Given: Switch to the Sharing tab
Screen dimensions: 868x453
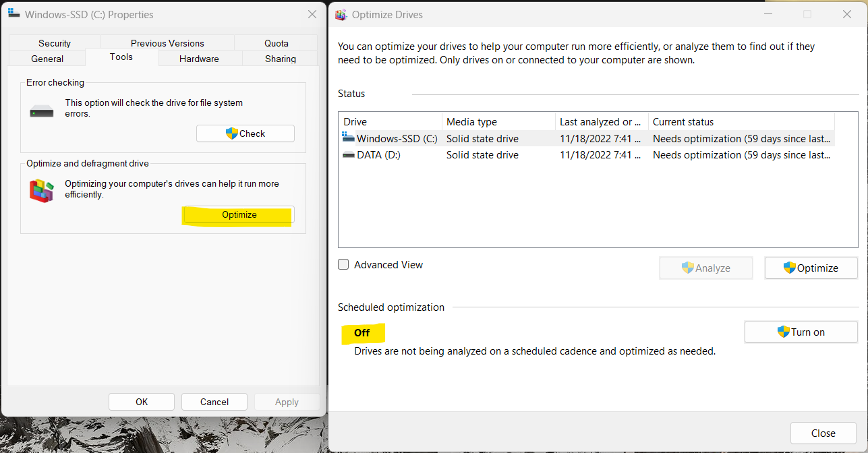Looking at the screenshot, I should [x=281, y=59].
